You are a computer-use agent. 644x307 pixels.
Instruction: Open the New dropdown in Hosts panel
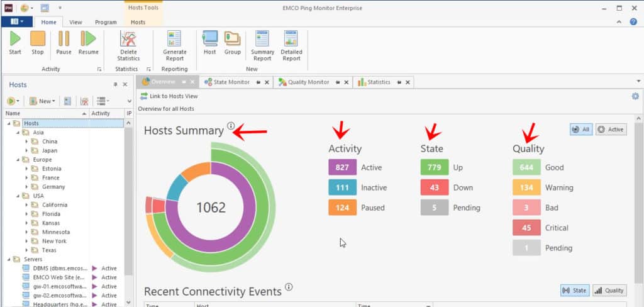[x=42, y=101]
